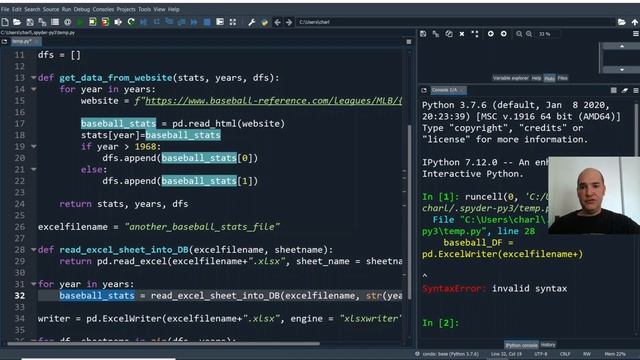Remove plot with the X icon
640x360 pixels.
click(462, 34)
